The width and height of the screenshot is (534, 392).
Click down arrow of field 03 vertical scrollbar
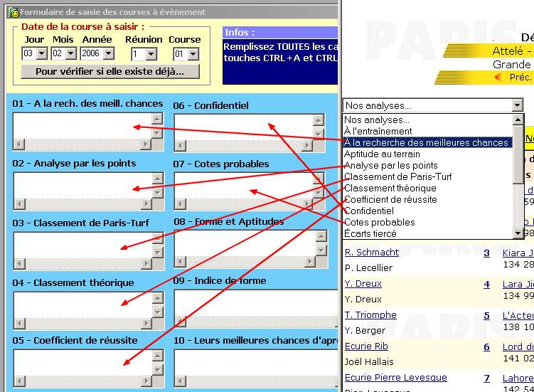pyautogui.click(x=157, y=253)
